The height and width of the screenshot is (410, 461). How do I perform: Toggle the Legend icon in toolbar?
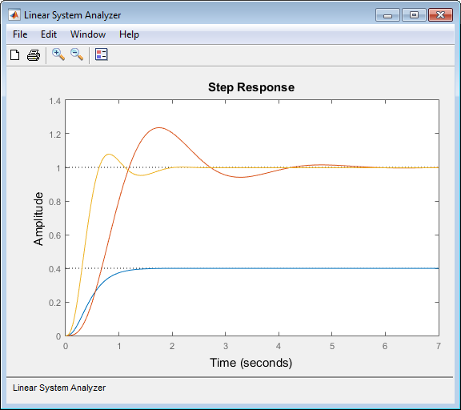[101, 54]
